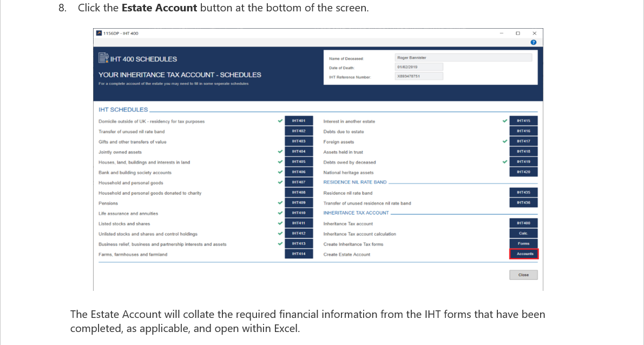
Task: Click the Help icon in the top right corner
Action: 533,42
